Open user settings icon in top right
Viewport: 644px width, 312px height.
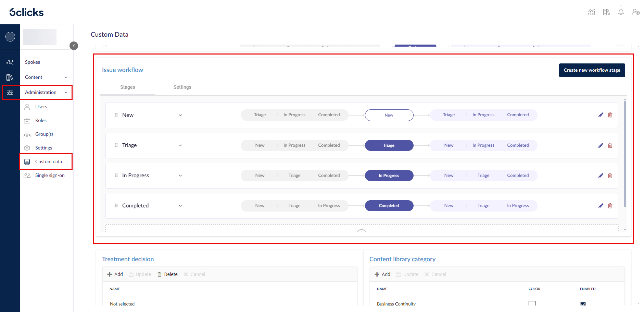[x=635, y=12]
